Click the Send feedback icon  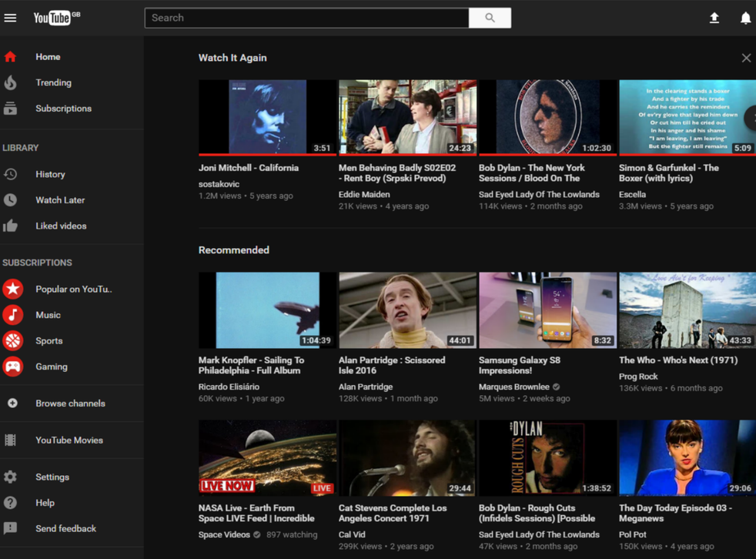click(x=10, y=529)
